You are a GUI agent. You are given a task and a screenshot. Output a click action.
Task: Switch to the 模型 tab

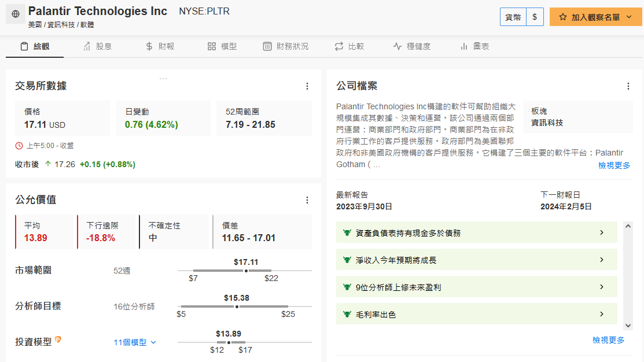222,46
